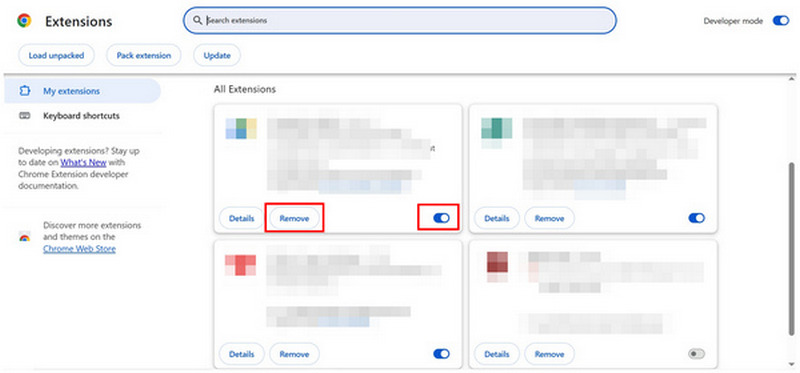Click the scrollbar up arrow

(791, 79)
